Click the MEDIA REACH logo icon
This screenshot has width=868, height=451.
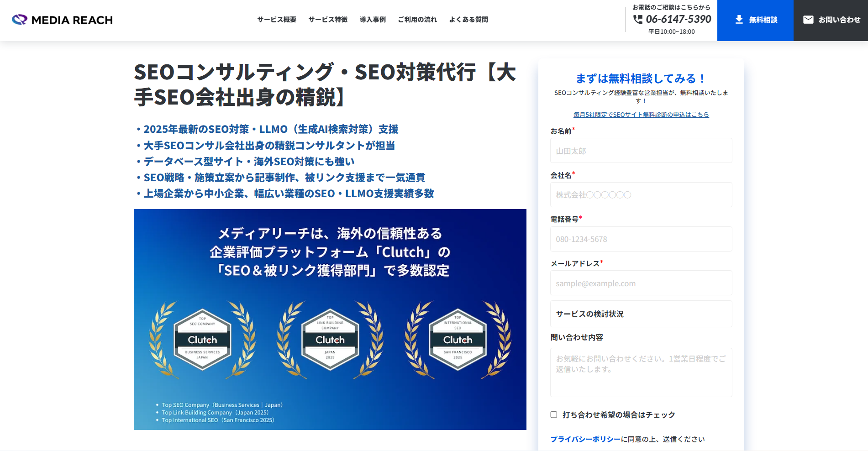(19, 19)
